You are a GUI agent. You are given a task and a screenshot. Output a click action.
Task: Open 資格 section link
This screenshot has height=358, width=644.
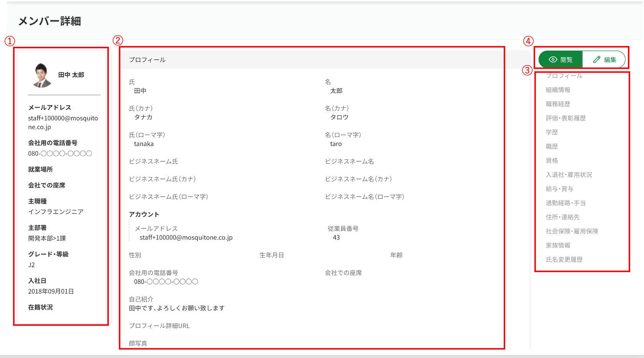coord(552,161)
